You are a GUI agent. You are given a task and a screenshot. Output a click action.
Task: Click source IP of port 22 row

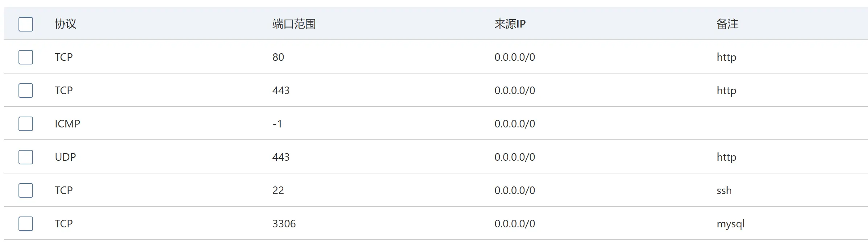[x=515, y=190]
